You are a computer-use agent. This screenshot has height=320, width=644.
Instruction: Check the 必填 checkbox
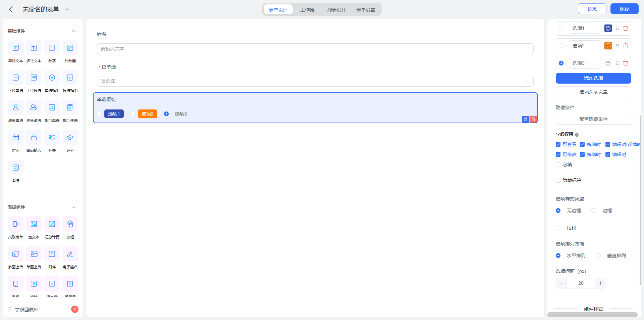[x=558, y=165]
